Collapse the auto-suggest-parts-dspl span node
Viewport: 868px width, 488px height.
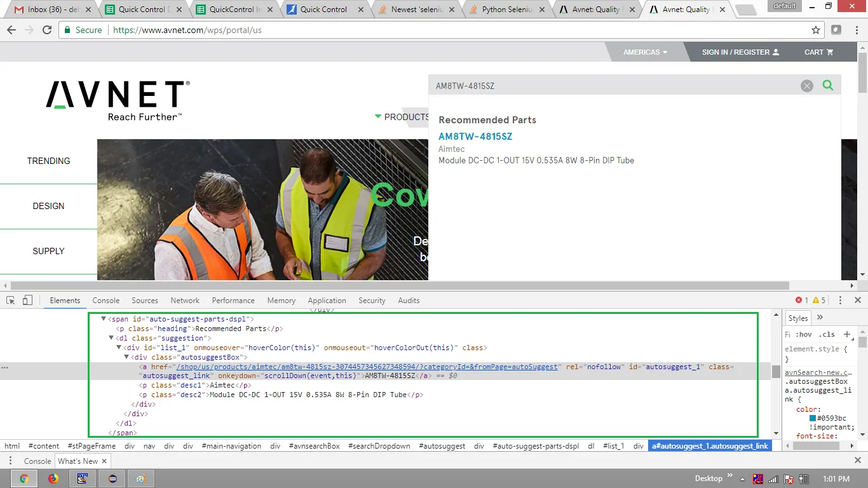coord(104,319)
